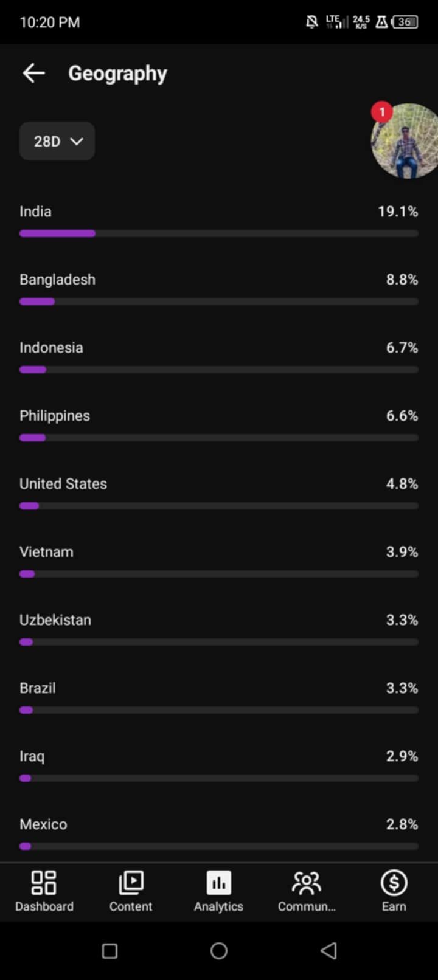The width and height of the screenshot is (438, 980).
Task: Tap the Geography page title
Action: (117, 74)
